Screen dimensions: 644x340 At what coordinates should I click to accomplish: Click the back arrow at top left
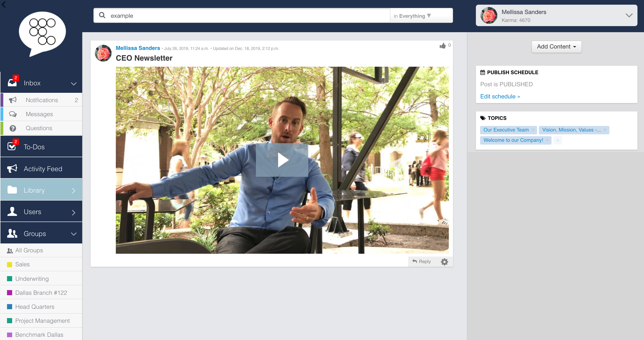(4, 4)
